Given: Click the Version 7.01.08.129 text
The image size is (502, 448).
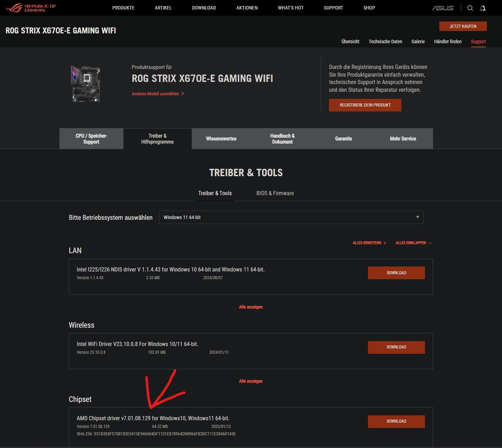Looking at the screenshot, I should point(93,427).
